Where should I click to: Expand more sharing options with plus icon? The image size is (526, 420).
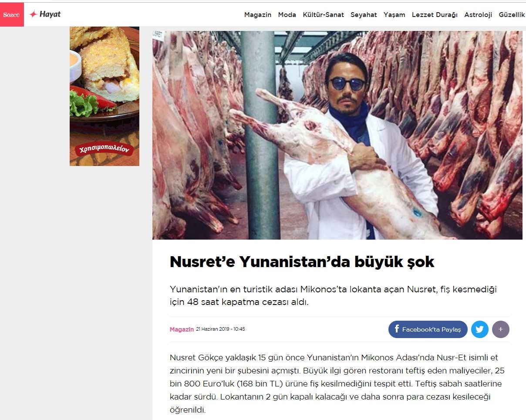[501, 329]
